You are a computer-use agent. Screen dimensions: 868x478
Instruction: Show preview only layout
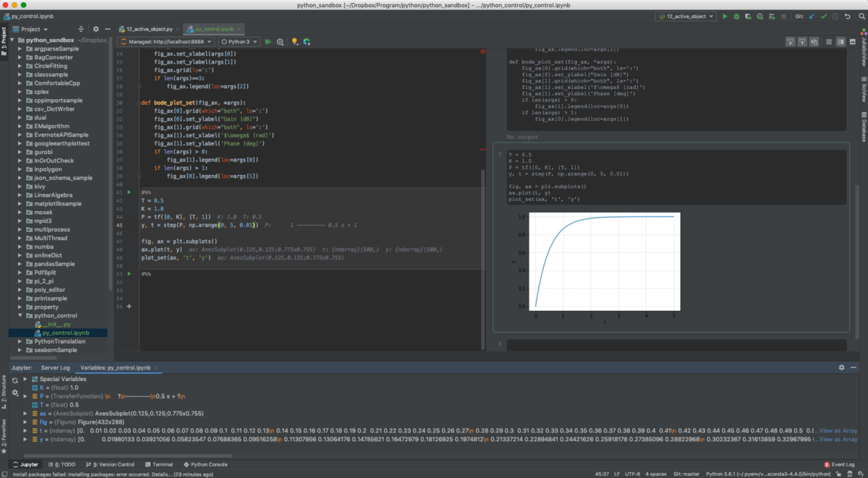[x=853, y=42]
